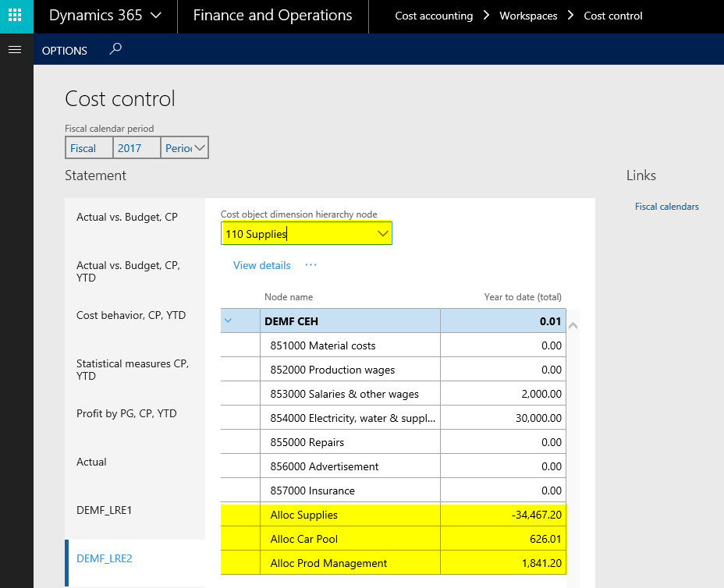Select Profit by PG, CP, YTD
The width and height of the screenshot is (724, 588).
126,413
